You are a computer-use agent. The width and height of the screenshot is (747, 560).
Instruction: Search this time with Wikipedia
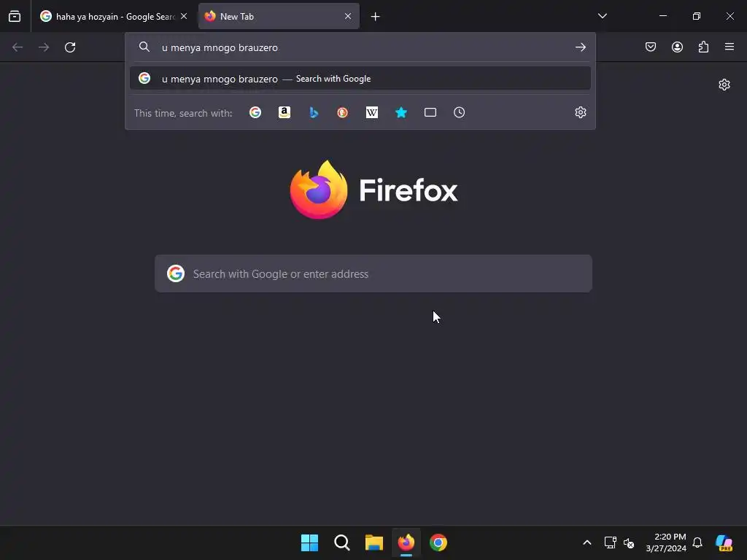tap(372, 112)
